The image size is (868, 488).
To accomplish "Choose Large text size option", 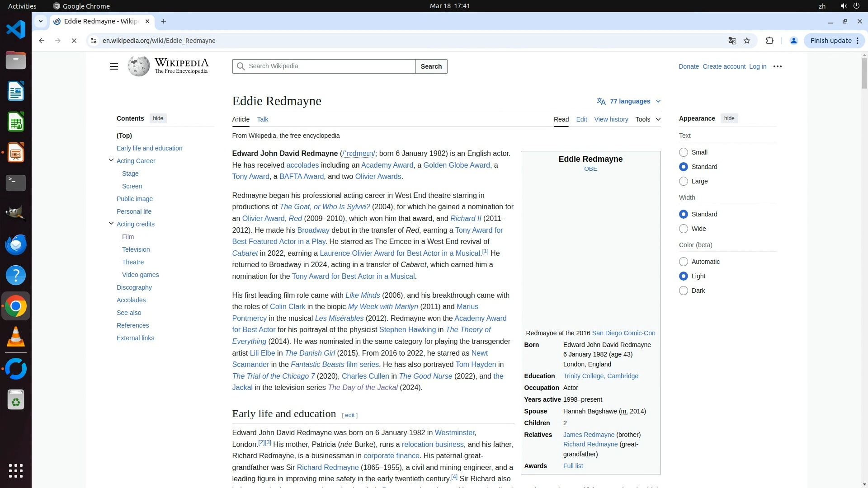I will tap(684, 181).
